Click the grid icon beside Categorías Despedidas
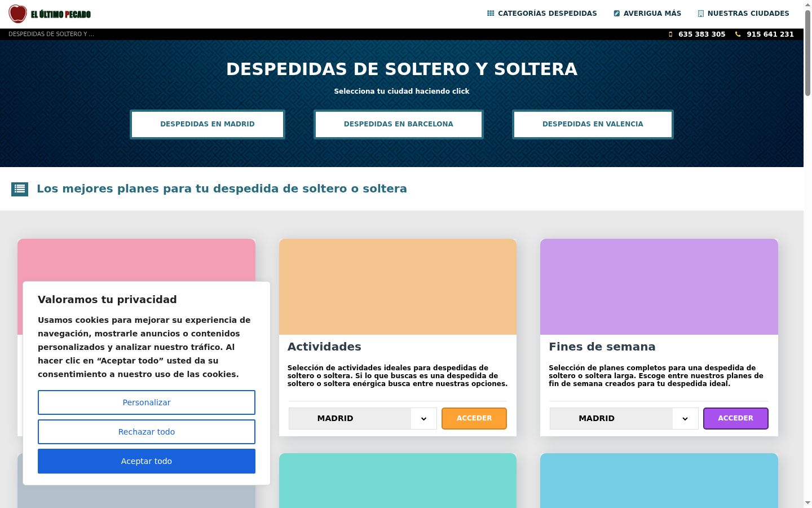The width and height of the screenshot is (812, 508). pos(491,14)
